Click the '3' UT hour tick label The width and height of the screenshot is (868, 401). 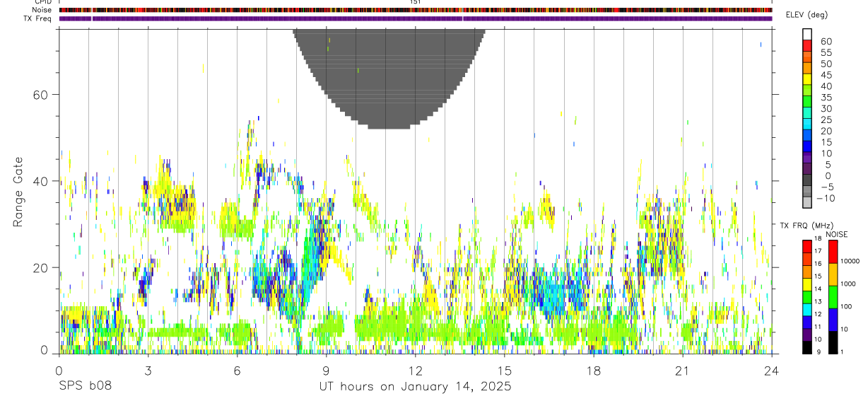148,371
